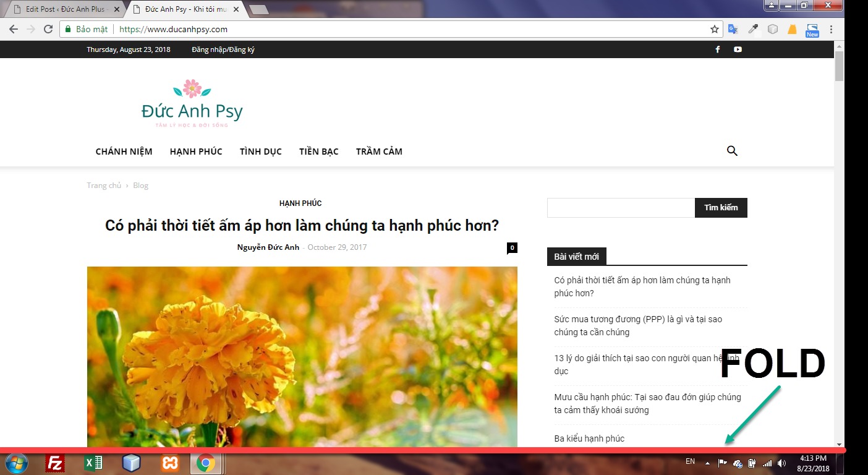Open the article 'Ba kiểu hạnh phúc'
The height and width of the screenshot is (475, 868).
pos(589,439)
